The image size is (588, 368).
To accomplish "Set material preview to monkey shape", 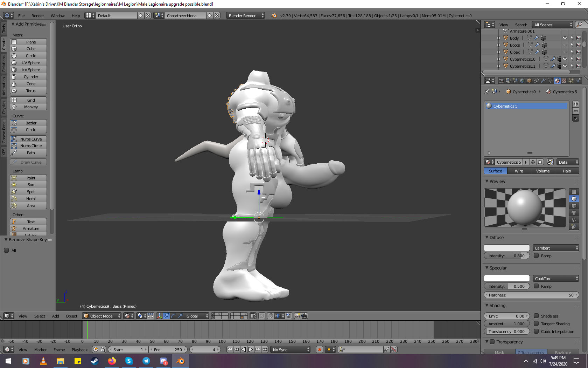I will tap(574, 213).
